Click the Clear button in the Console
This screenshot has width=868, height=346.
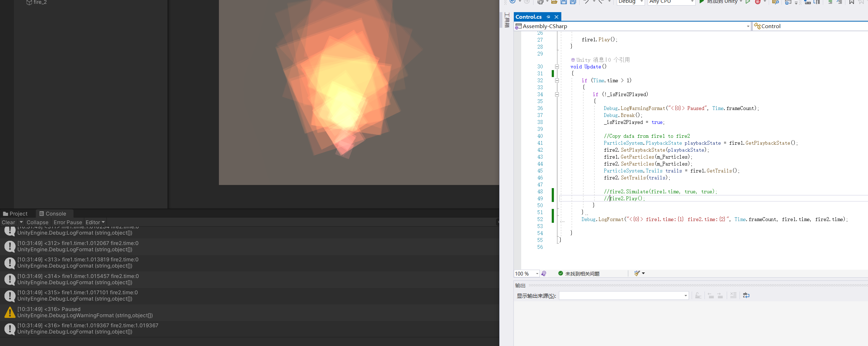(x=8, y=222)
